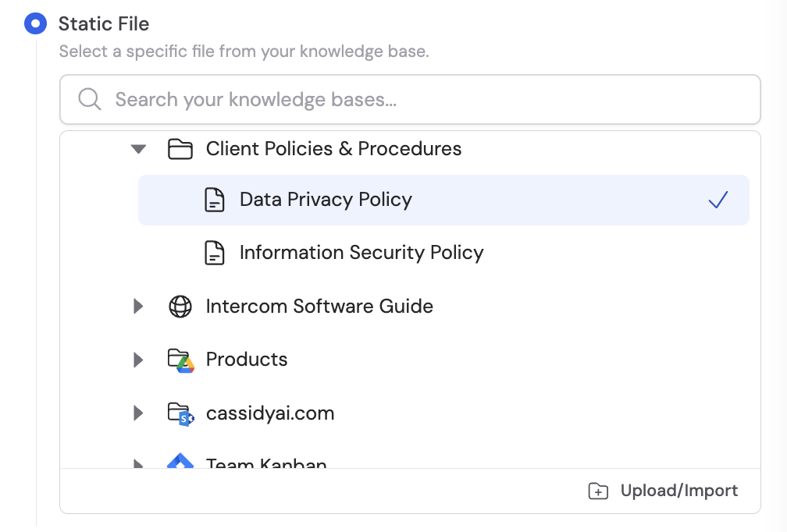The image size is (787, 532).
Task: Deselect the Data Privacy Policy file
Action: [326, 200]
